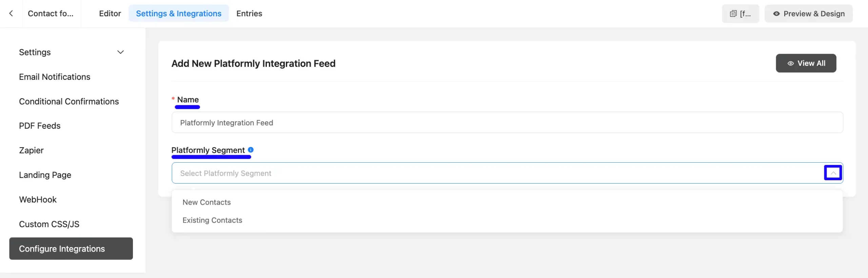Go to the WebHook settings page
868x278 pixels.
coord(38,200)
